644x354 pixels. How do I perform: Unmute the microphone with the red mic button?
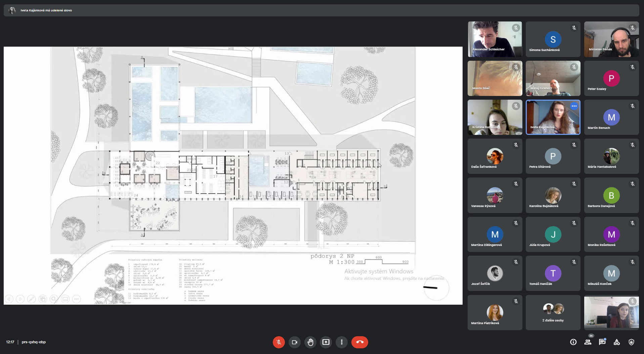278,342
